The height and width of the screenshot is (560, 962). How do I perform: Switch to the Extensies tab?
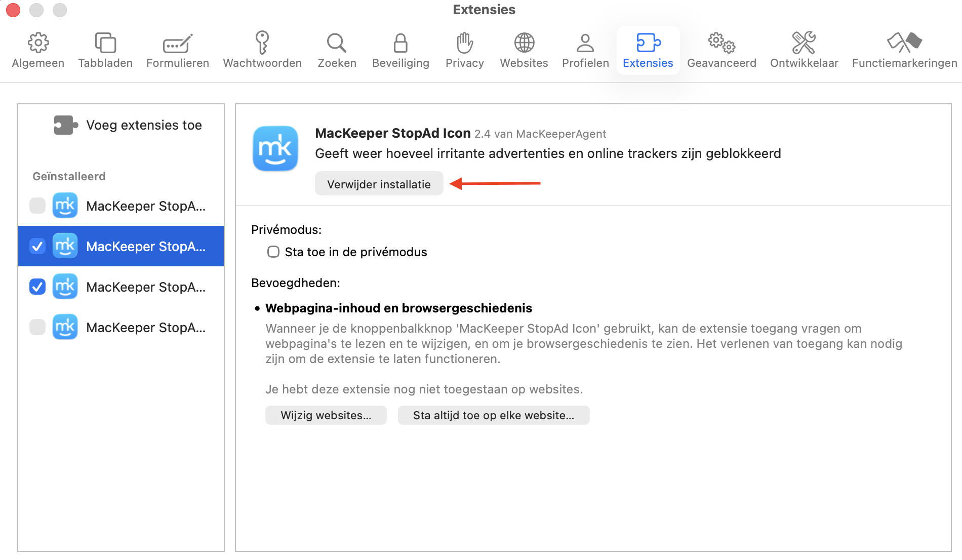coord(648,49)
